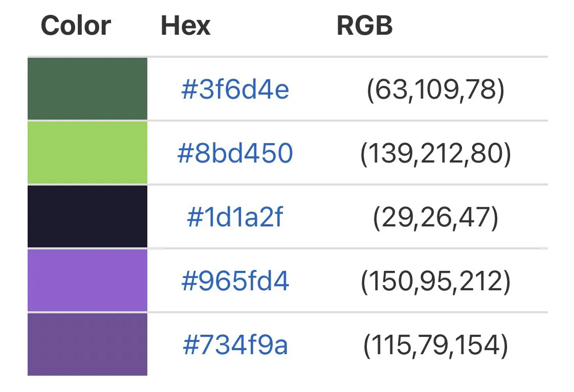The image size is (574, 392).
Task: Click the hash symbol of #1d1a2f
Action: [x=195, y=217]
